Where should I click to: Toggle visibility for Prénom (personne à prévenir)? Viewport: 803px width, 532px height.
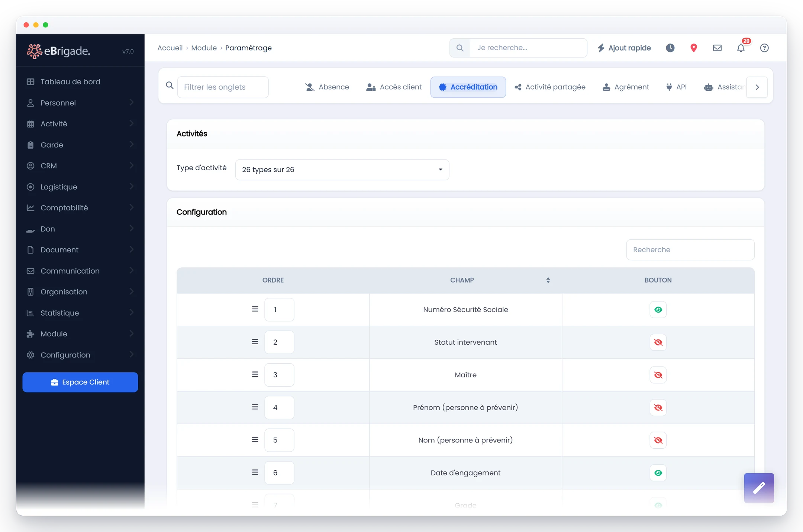point(658,408)
